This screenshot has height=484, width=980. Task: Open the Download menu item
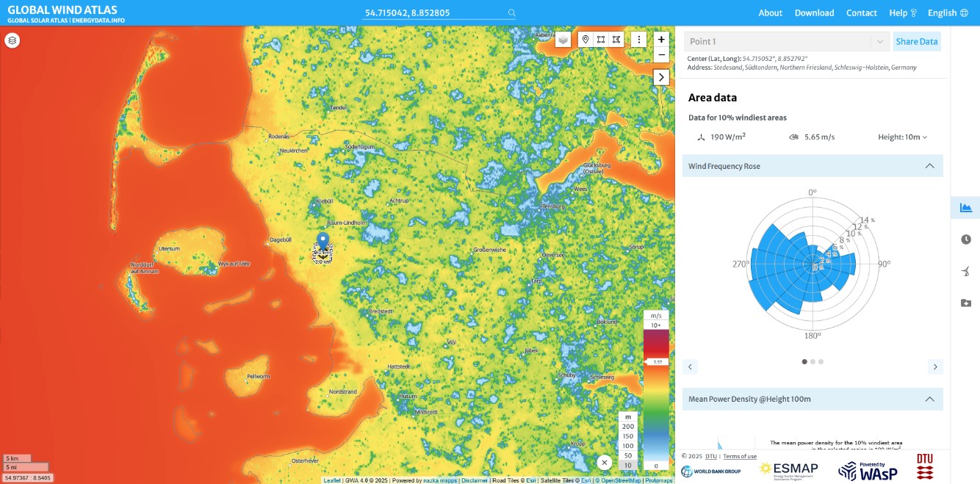[814, 12]
